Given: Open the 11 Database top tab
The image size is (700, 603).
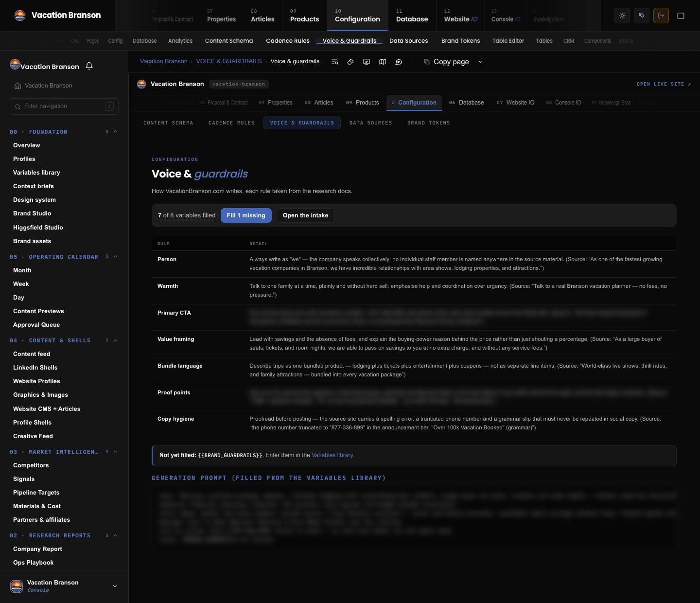Looking at the screenshot, I should pos(412,16).
